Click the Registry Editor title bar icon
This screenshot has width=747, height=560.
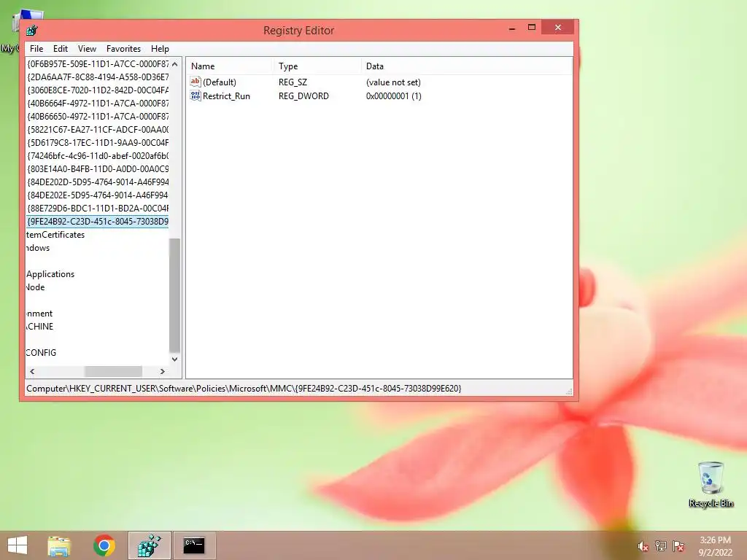point(32,31)
